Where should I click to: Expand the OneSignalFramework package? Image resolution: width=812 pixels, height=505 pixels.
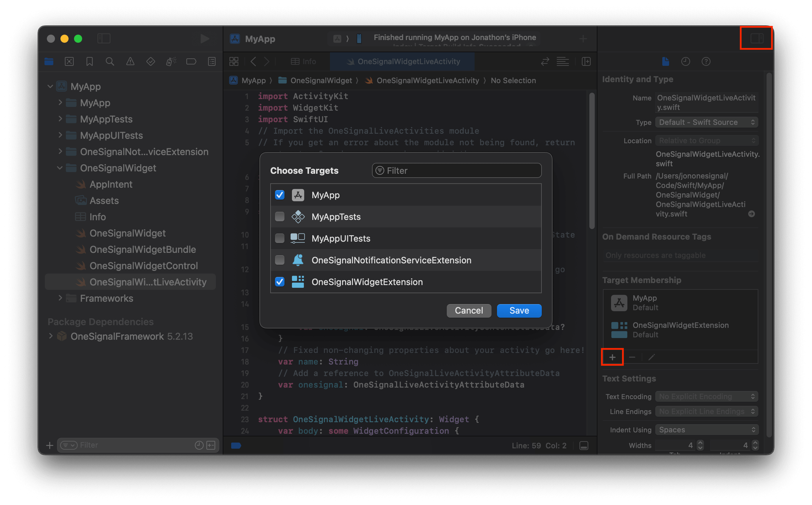coord(51,336)
